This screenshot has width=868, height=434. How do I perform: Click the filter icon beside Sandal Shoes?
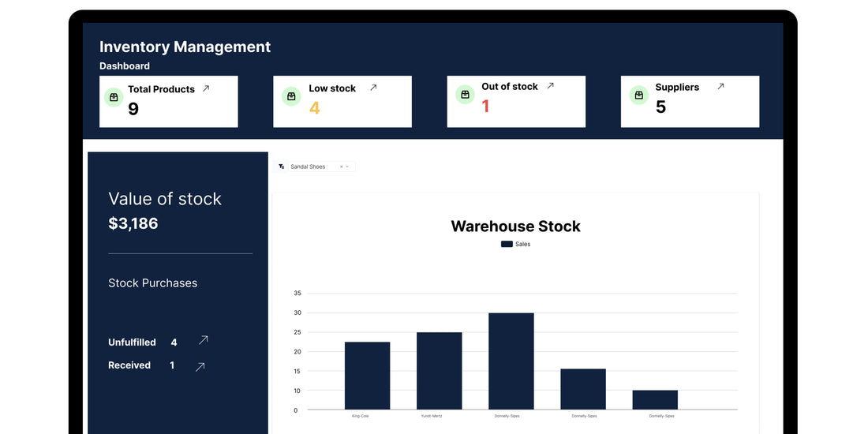pos(282,166)
